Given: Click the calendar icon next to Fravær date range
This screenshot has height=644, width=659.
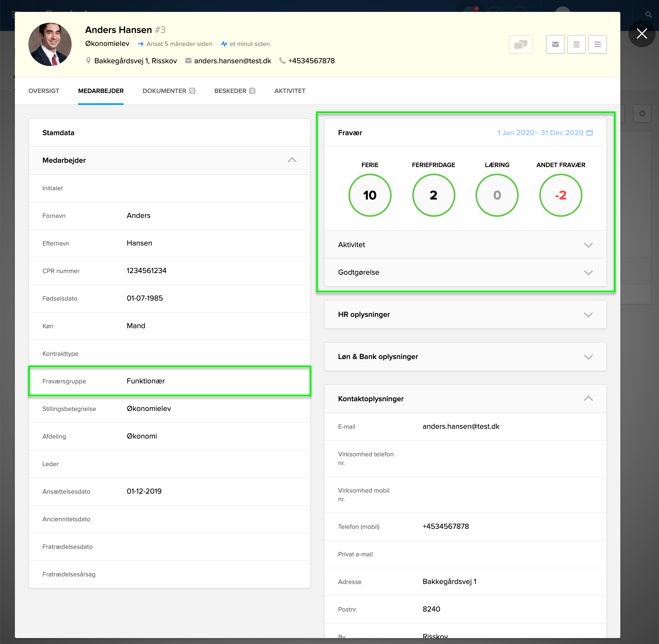Looking at the screenshot, I should [x=589, y=132].
